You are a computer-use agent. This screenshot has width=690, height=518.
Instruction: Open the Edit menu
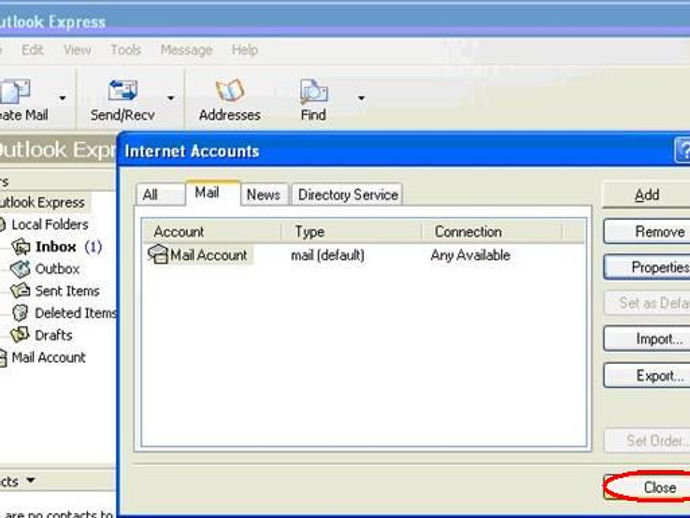click(x=33, y=50)
